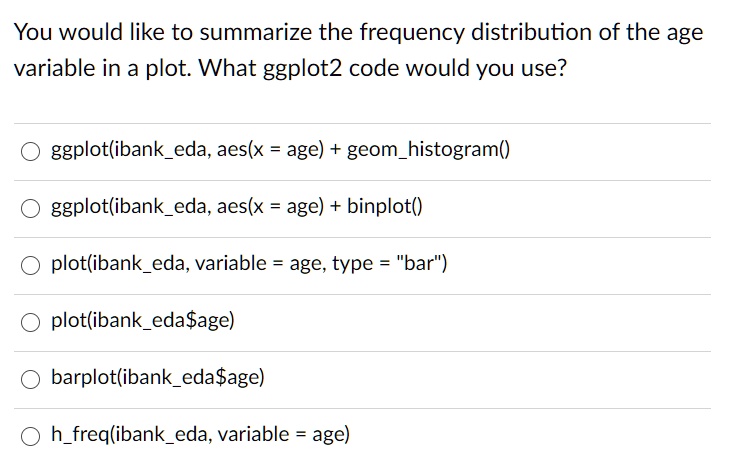Click the plot(ibank_eda$age) answer label
This screenshot has height=467, width=732.
pyautogui.click(x=143, y=321)
